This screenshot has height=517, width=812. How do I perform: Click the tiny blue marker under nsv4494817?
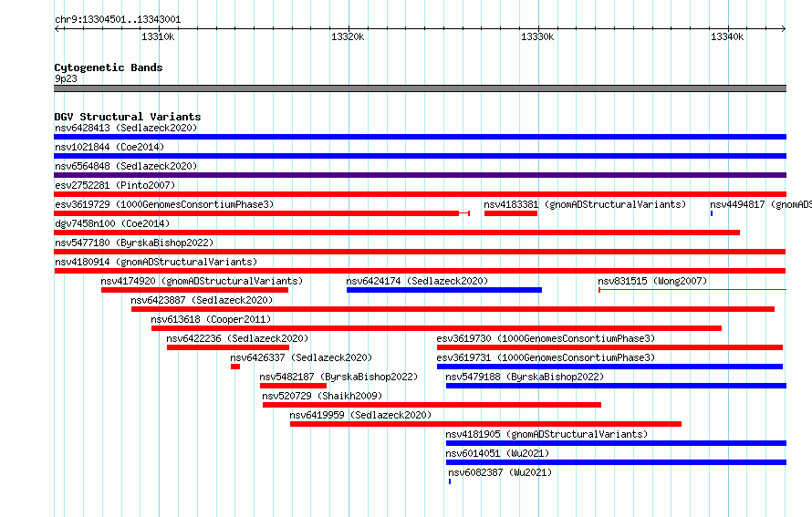pos(712,213)
